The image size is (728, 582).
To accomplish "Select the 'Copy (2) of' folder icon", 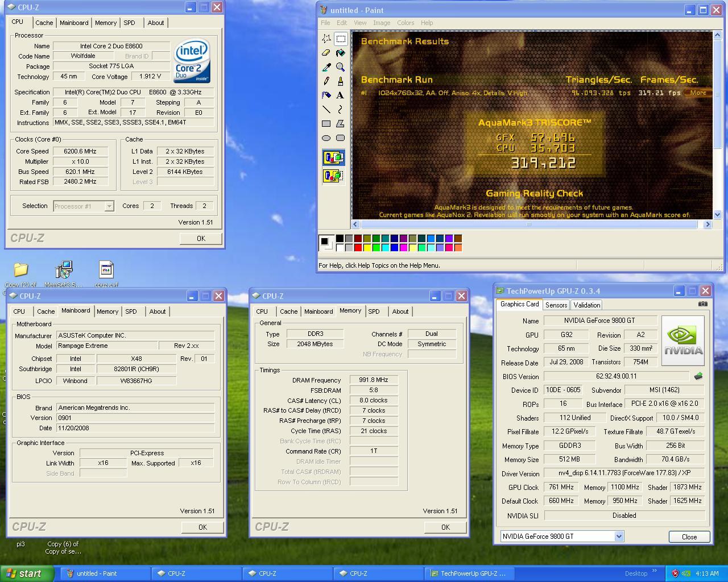I will click(x=20, y=273).
